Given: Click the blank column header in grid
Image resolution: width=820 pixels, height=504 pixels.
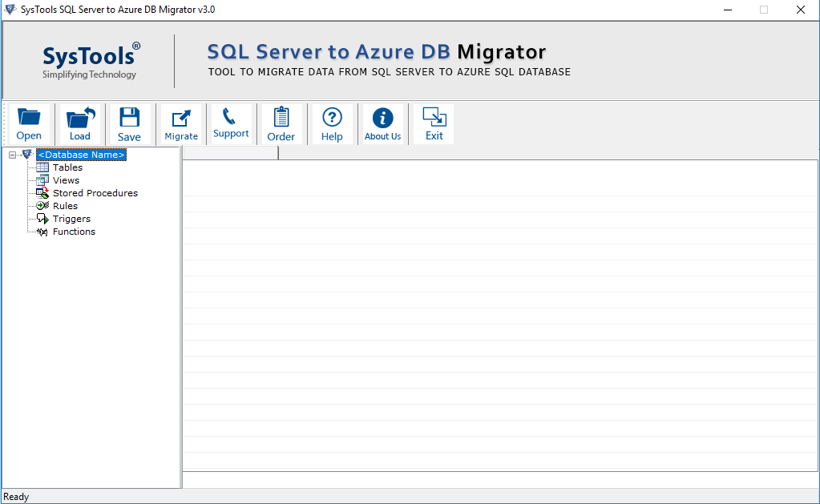Looking at the screenshot, I should (x=231, y=153).
